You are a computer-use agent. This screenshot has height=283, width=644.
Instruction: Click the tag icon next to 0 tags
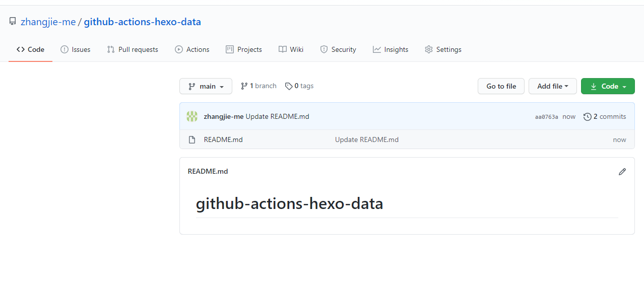click(x=289, y=86)
